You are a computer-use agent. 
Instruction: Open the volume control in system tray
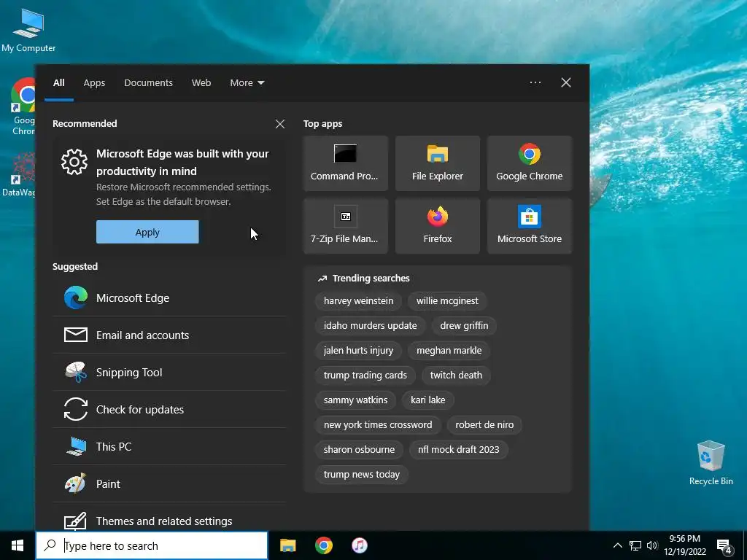[652, 545]
